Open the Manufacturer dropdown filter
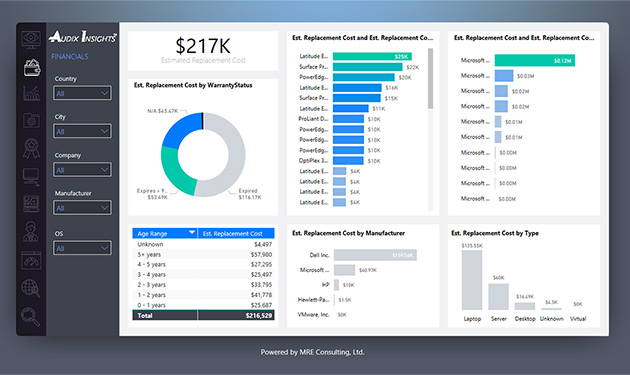 [x=82, y=208]
